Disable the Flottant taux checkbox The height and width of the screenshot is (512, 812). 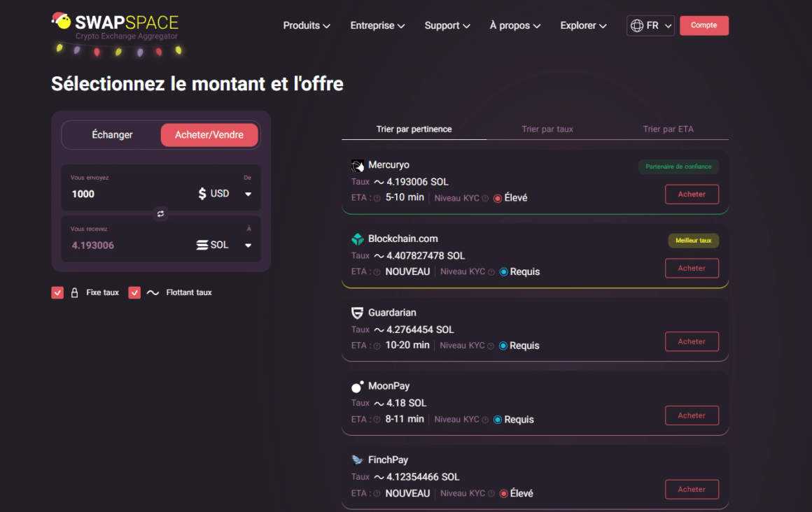(x=134, y=292)
